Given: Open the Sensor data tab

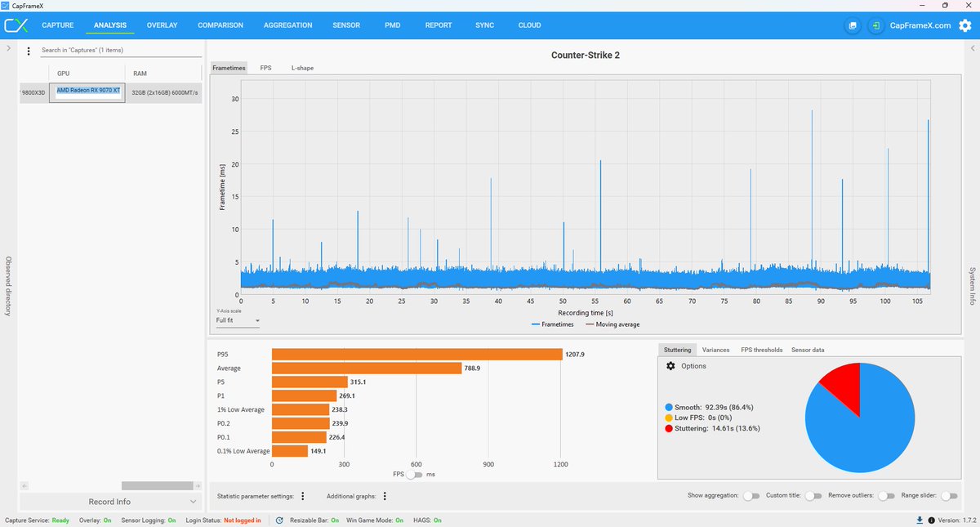Looking at the screenshot, I should (808, 350).
